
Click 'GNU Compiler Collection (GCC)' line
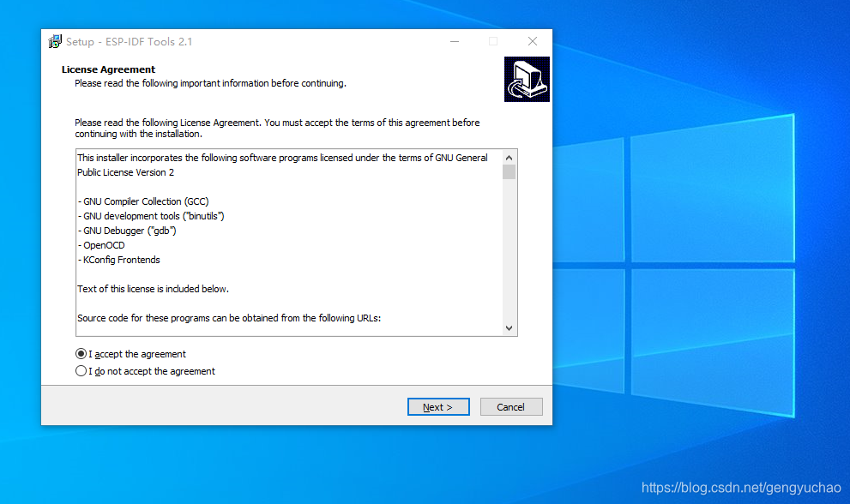click(x=143, y=201)
